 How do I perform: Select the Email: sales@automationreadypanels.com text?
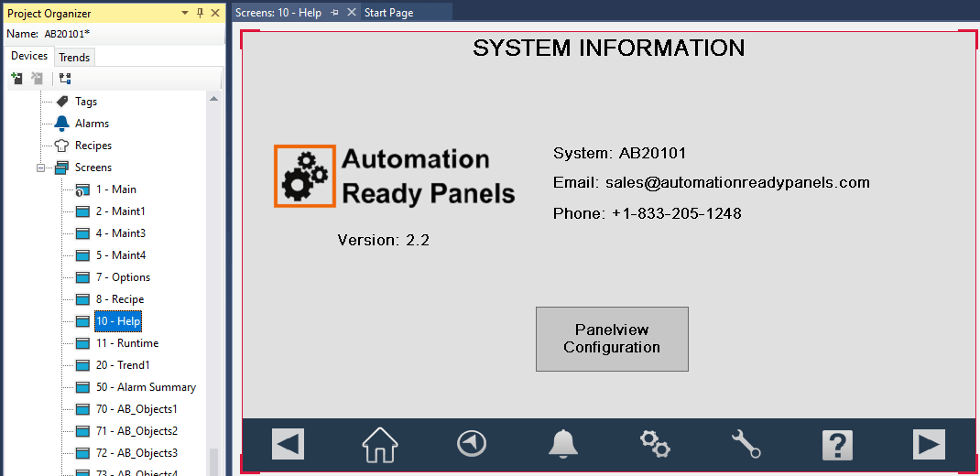[x=711, y=183]
